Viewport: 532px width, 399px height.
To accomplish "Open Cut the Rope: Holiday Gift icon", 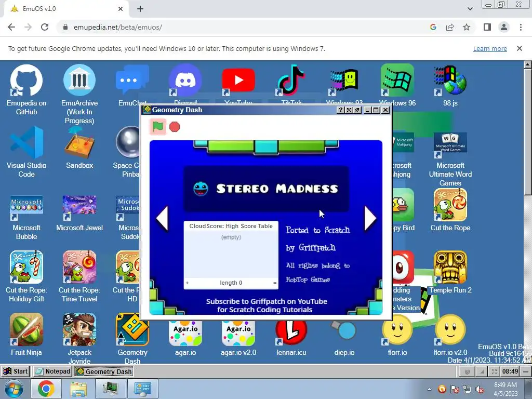I will 26,276.
